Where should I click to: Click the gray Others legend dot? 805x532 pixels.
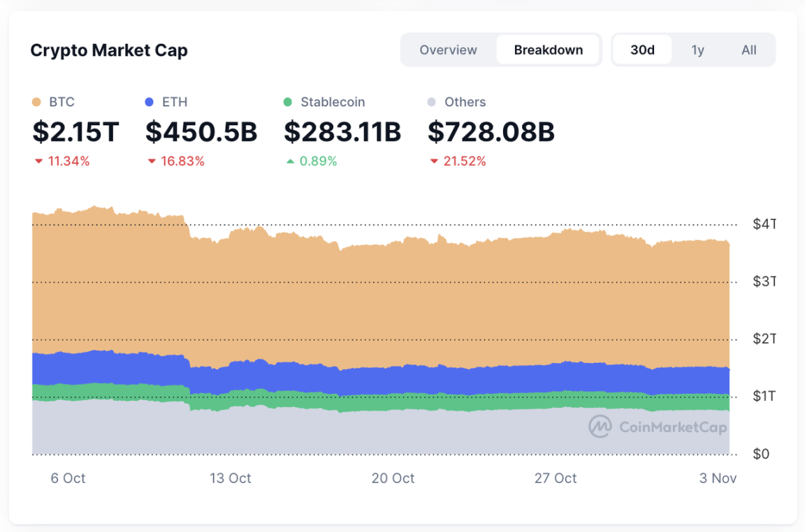pos(432,103)
